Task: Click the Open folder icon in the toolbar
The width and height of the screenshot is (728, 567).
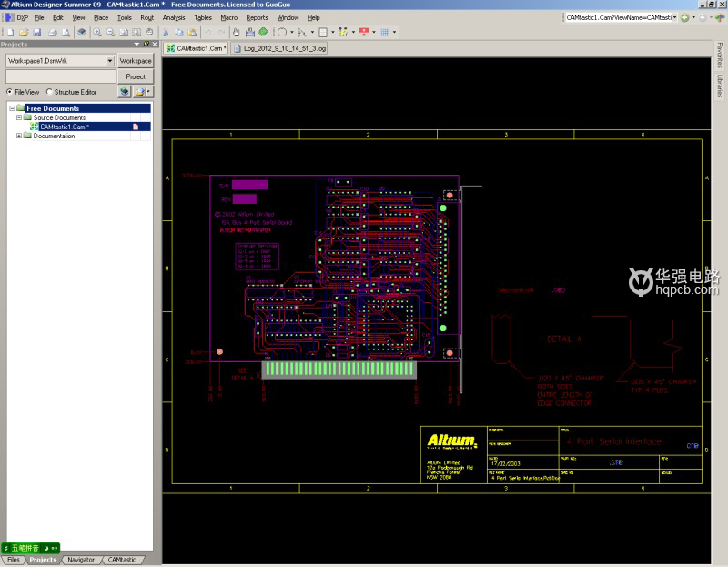Action: 22,32
